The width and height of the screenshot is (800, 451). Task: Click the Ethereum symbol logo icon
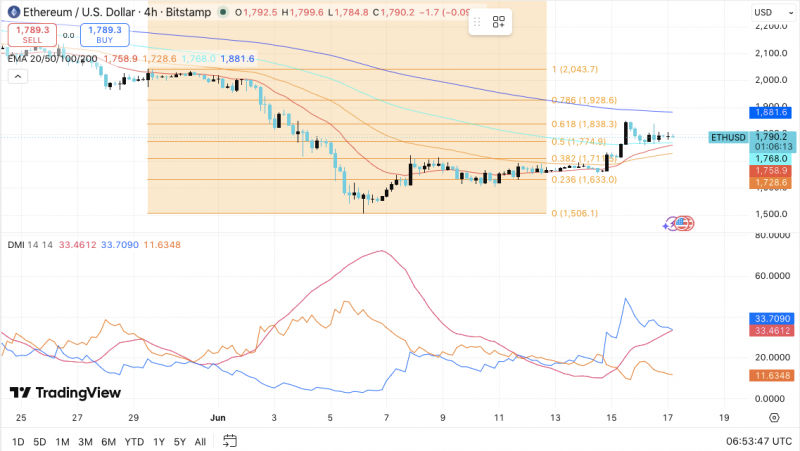14,12
